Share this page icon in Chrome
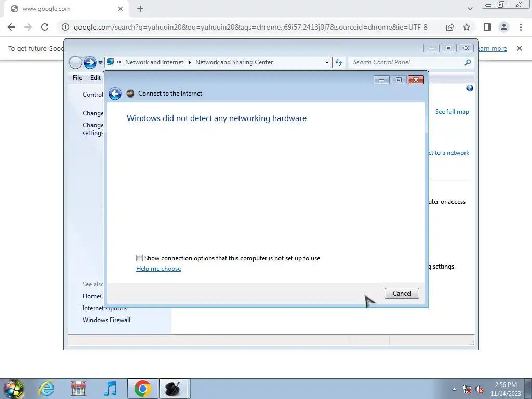532x399 pixels. point(450,27)
